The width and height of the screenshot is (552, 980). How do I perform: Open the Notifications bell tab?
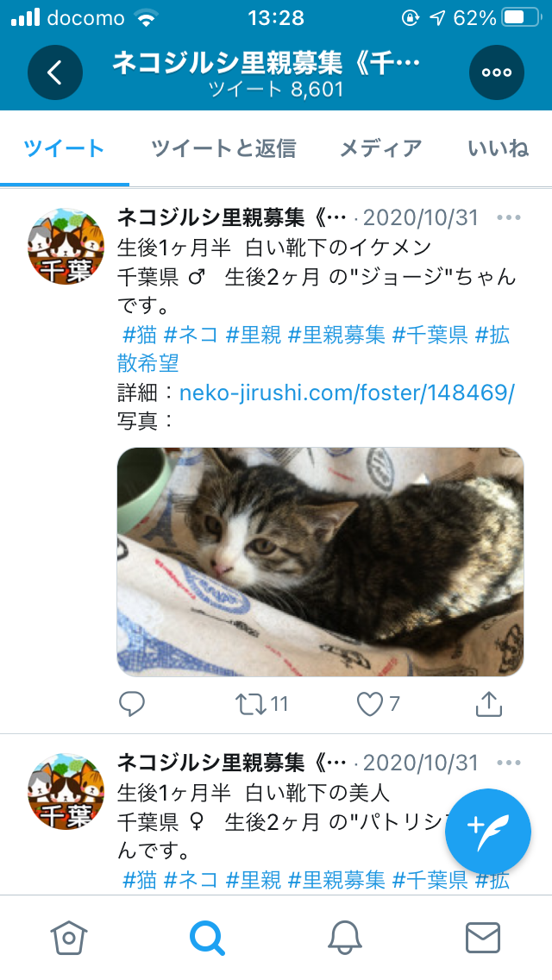pyautogui.click(x=345, y=938)
